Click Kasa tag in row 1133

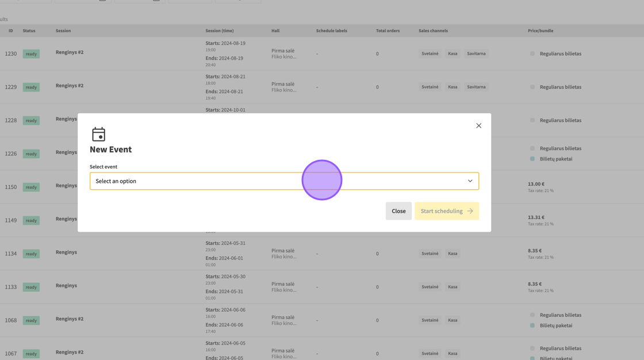coord(453,287)
